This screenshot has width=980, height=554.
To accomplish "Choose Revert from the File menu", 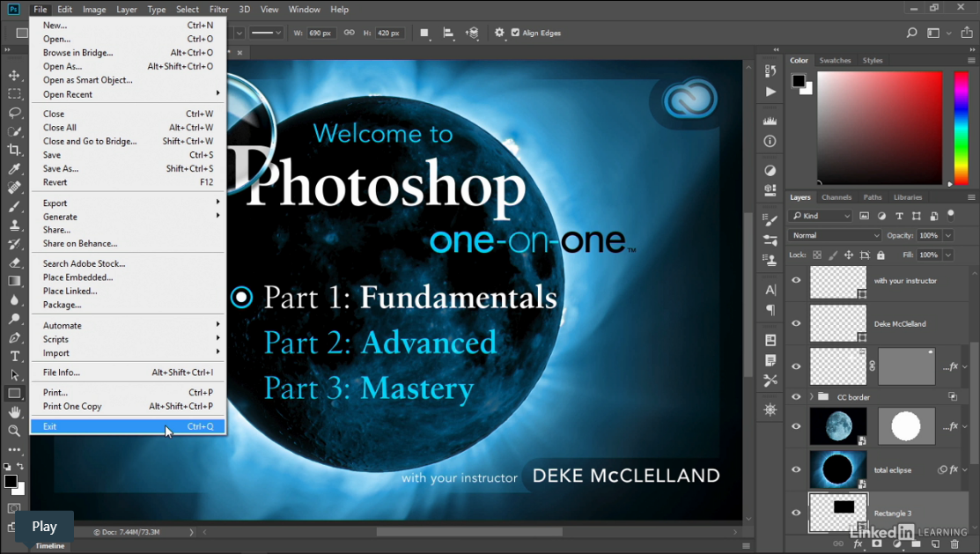I will 128,182.
